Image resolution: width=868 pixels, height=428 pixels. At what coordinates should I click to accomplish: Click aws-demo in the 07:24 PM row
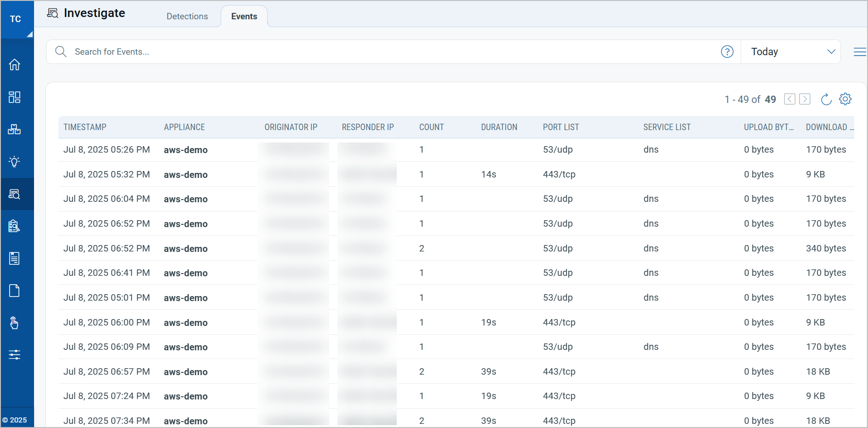[186, 396]
